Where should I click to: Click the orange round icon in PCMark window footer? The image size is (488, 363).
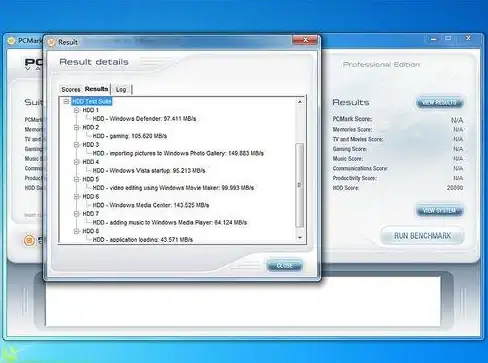tap(29, 240)
